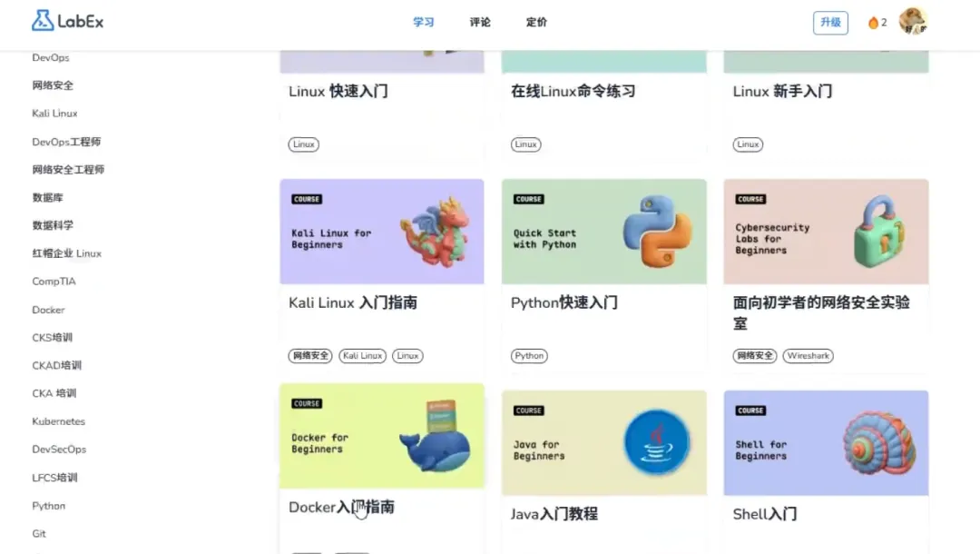Click 网络安全 tag on cybersecurity lab card
The image size is (980, 554).
click(x=754, y=356)
